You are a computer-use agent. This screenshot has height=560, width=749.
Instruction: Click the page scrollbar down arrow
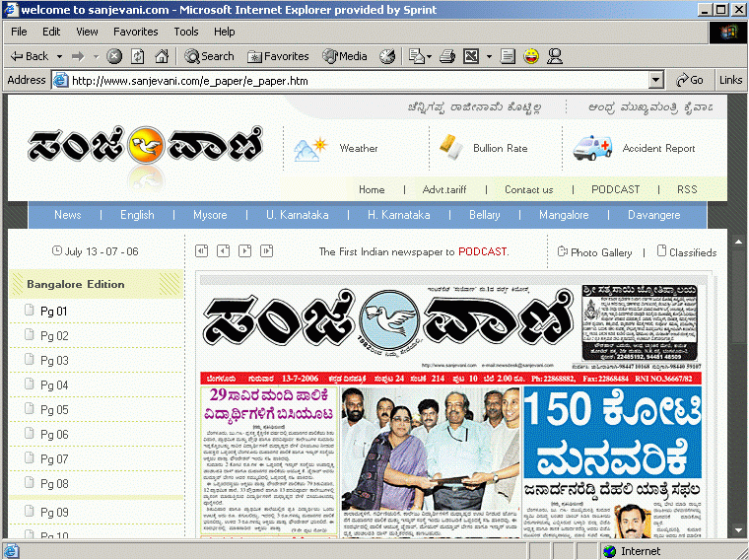[738, 530]
